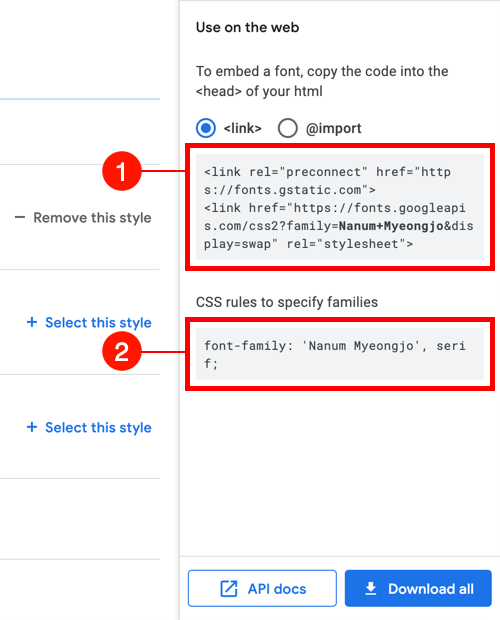Click Remove this style link
This screenshot has width=500, height=620.
83,217
